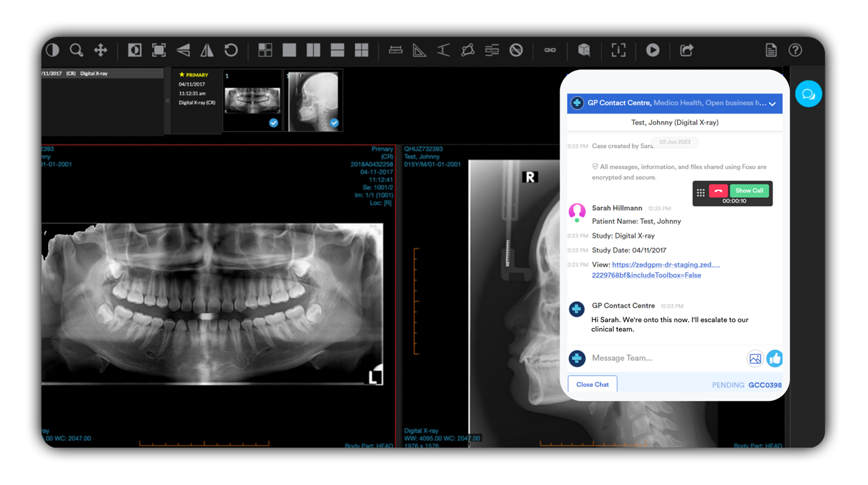Start cine playback
868x485 pixels.
pos(653,50)
